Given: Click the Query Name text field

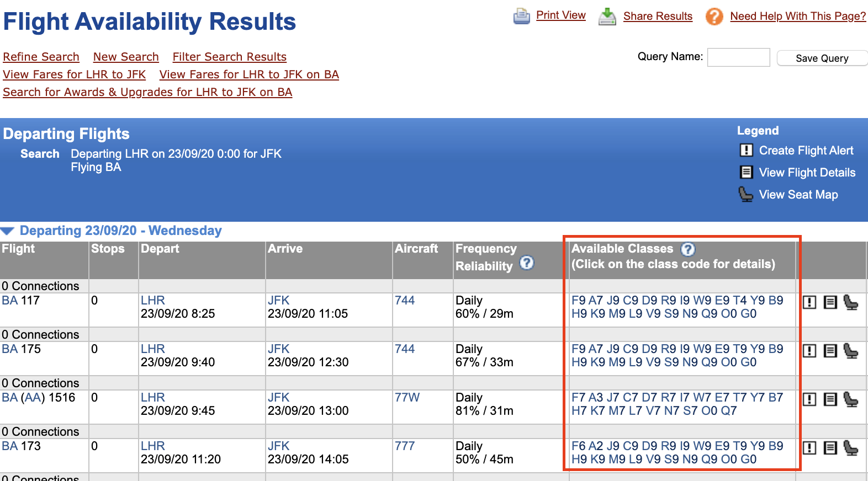Looking at the screenshot, I should [738, 57].
